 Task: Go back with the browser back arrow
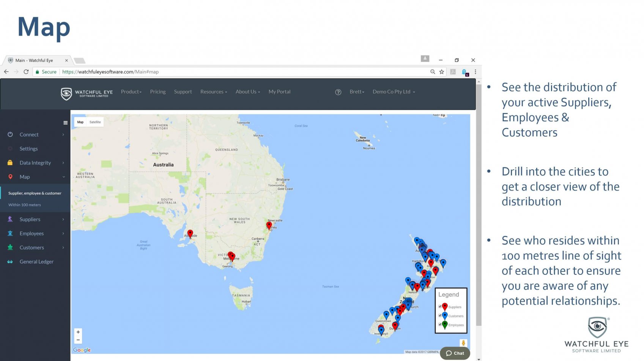click(x=6, y=72)
